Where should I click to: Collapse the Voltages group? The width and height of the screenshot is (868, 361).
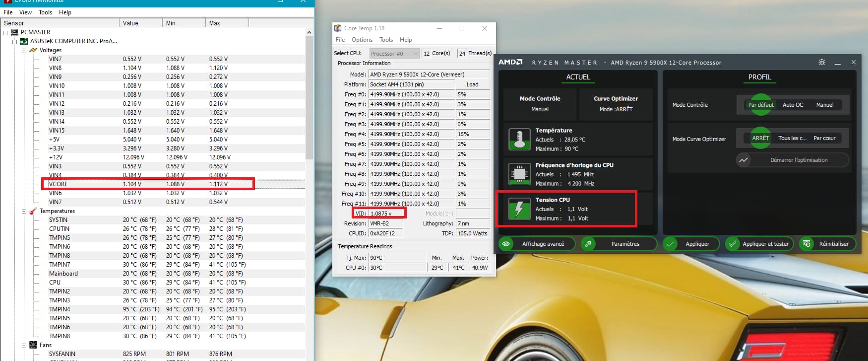click(x=24, y=50)
